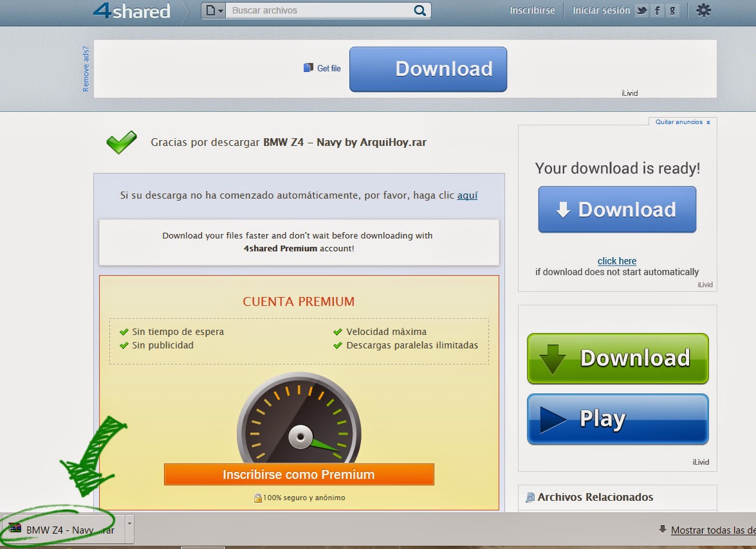Click the CUENTA PREMIUM heading
Viewport: 756px width, 549px height.
coord(299,301)
